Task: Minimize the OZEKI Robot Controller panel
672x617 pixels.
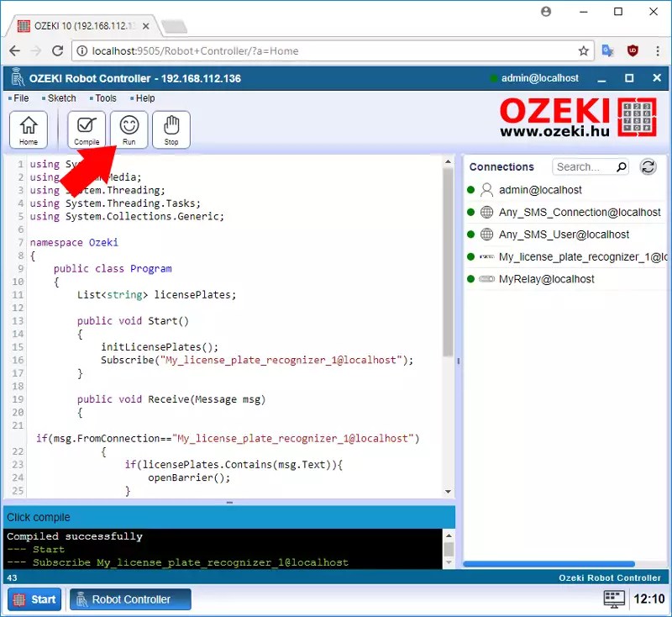Action: click(601, 78)
